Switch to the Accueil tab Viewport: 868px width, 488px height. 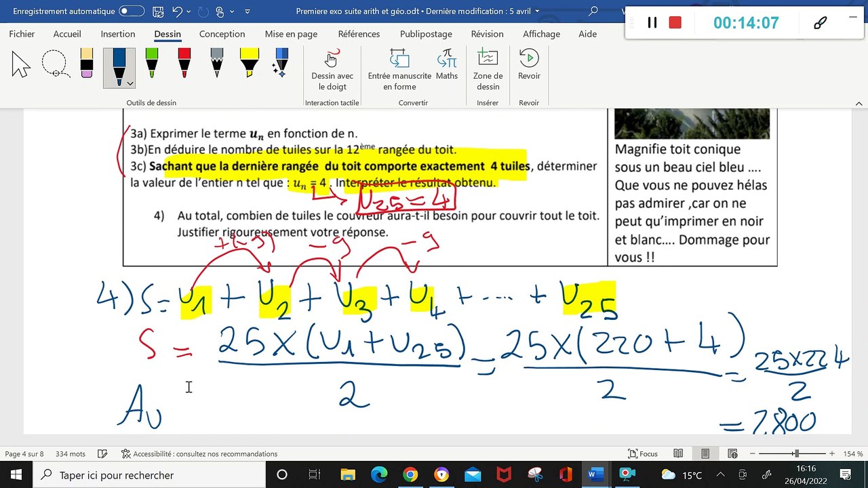coord(67,34)
